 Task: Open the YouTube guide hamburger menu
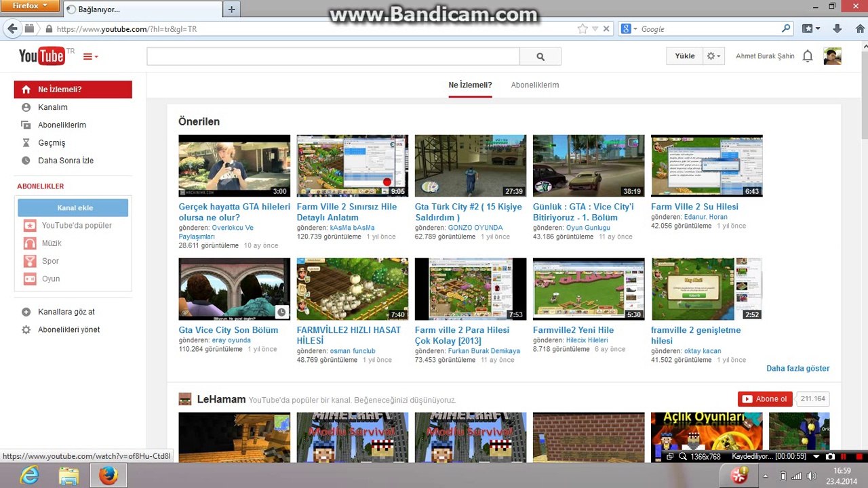(x=90, y=57)
